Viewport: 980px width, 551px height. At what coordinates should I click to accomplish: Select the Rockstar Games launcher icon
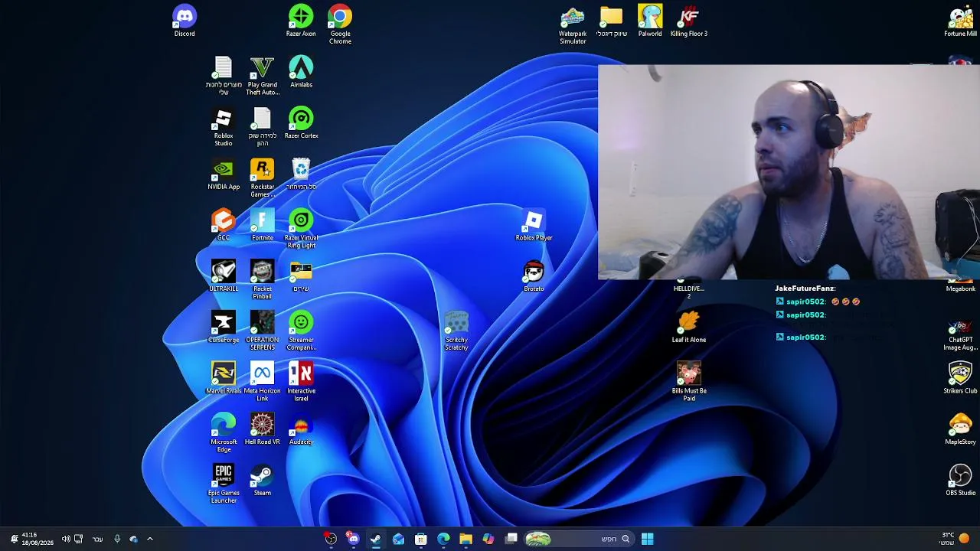(x=262, y=178)
